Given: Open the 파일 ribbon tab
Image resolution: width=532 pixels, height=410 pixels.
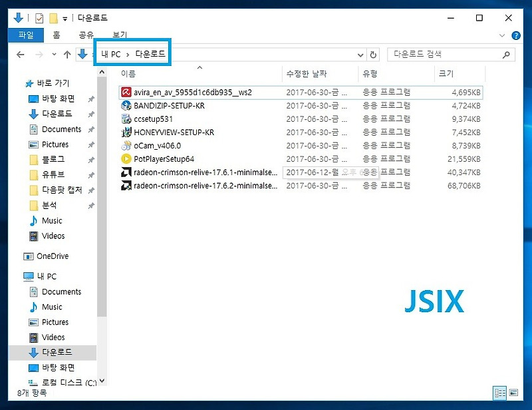Looking at the screenshot, I should point(26,35).
